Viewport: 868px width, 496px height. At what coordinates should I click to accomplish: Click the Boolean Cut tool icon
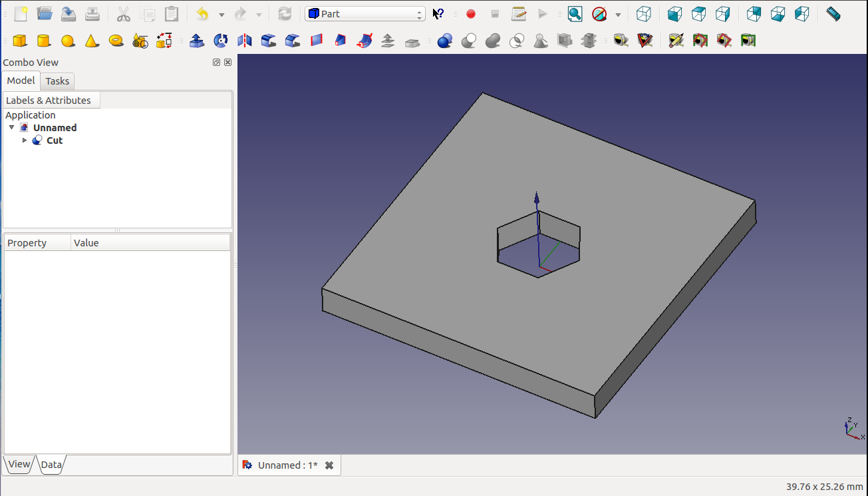tap(469, 41)
